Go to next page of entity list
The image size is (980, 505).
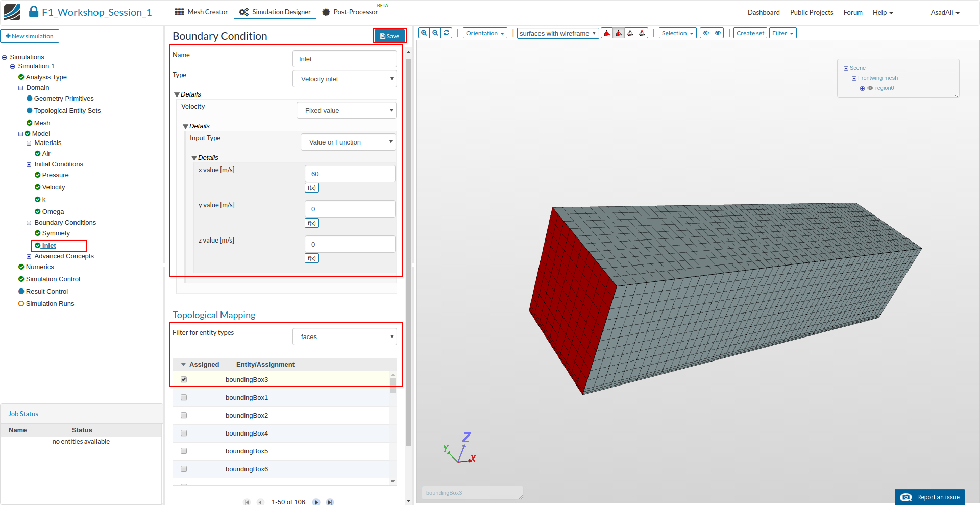point(316,502)
